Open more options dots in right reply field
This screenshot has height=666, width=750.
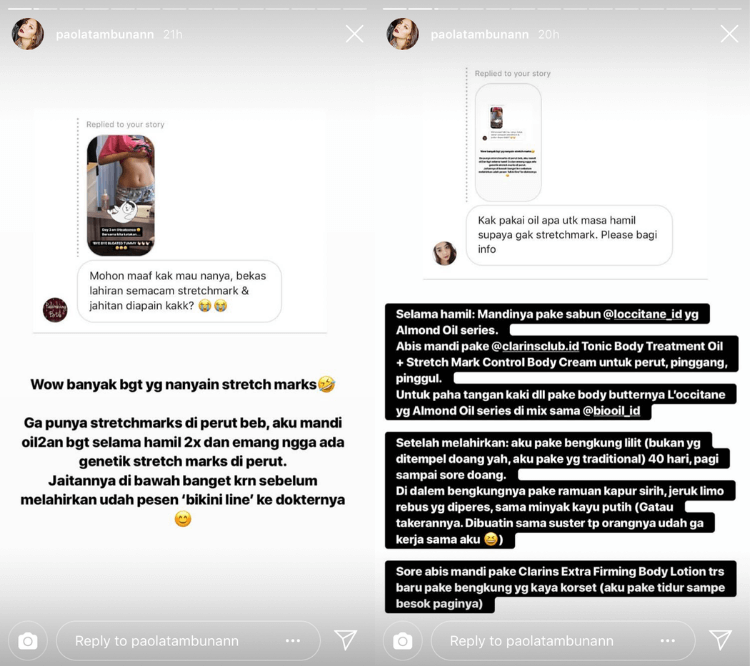(x=668, y=641)
